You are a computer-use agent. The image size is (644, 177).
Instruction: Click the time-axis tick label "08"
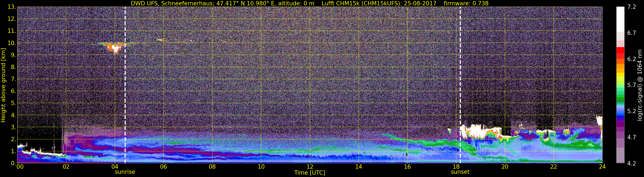212,167
